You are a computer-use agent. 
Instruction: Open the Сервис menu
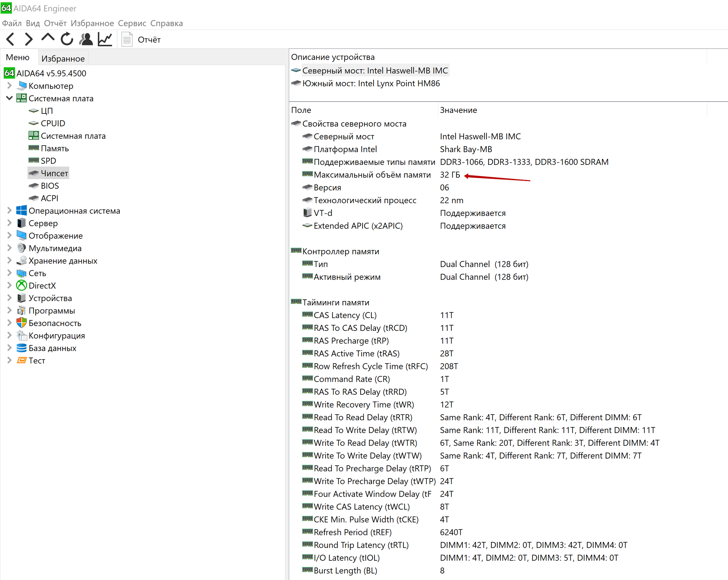132,23
